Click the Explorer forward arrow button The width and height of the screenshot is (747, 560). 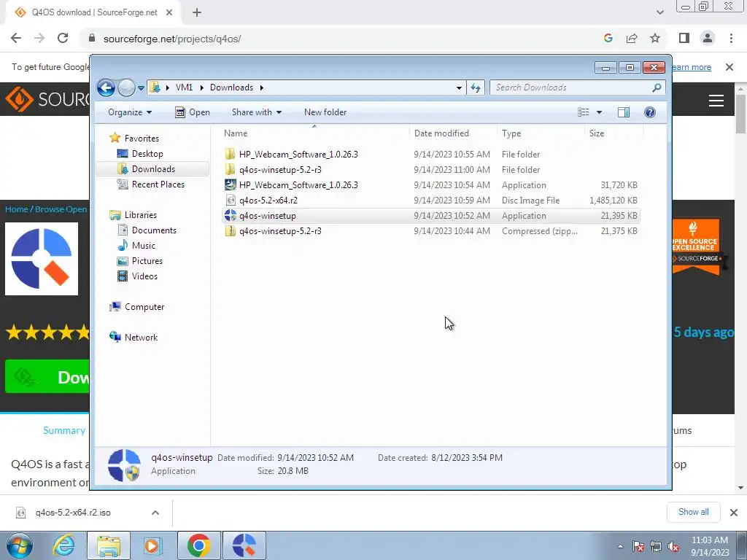coord(126,87)
